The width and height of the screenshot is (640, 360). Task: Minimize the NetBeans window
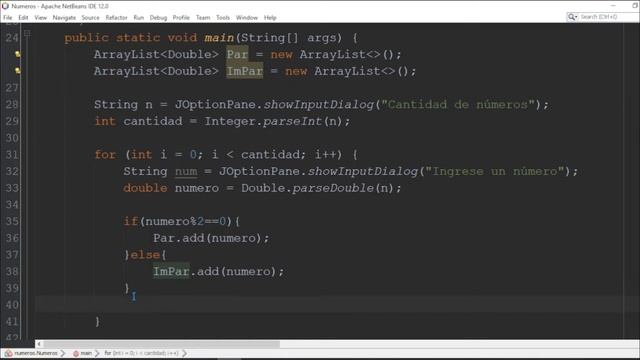[613, 6]
